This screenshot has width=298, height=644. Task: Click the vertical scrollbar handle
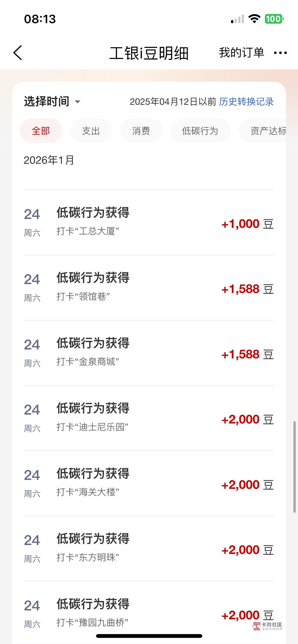(294, 467)
